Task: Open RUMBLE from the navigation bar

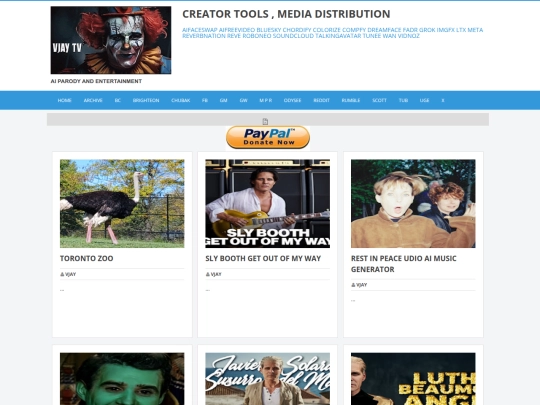Action: pos(351,100)
